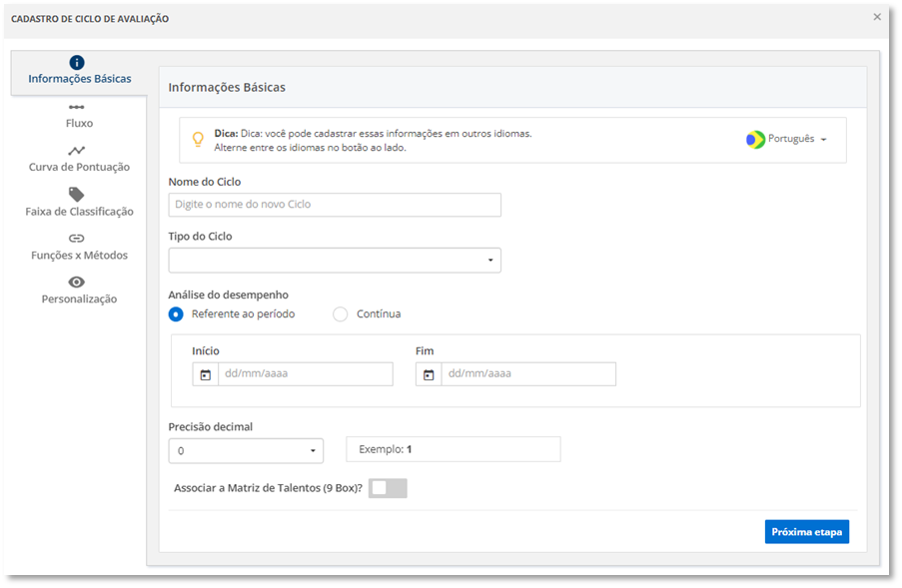Click the Personalização eye icon
Screen dimensions: 902x588
(x=77, y=283)
